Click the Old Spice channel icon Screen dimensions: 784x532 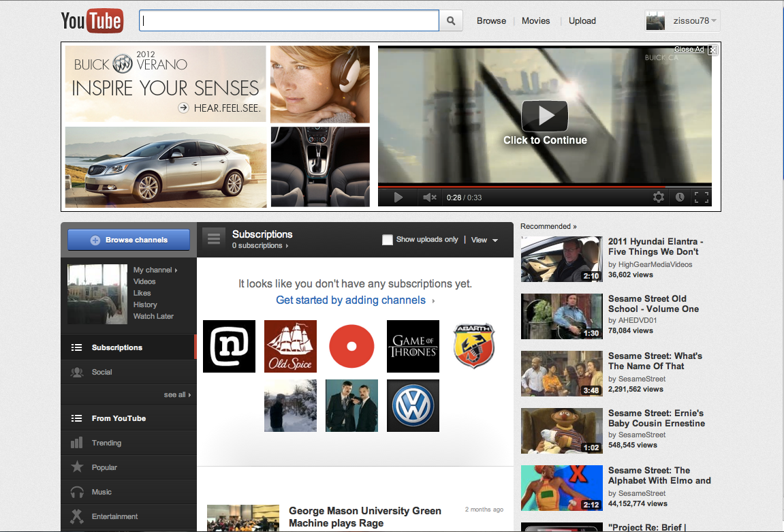290,347
